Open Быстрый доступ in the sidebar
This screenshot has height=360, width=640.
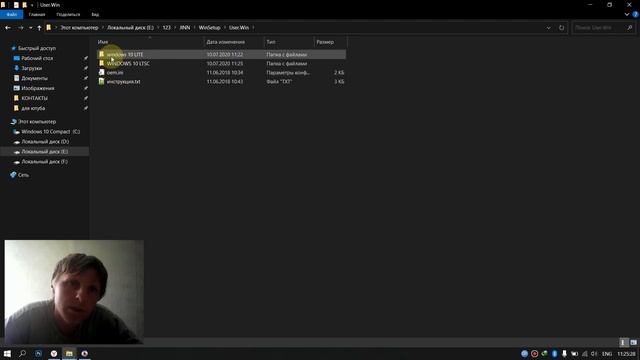[x=36, y=48]
